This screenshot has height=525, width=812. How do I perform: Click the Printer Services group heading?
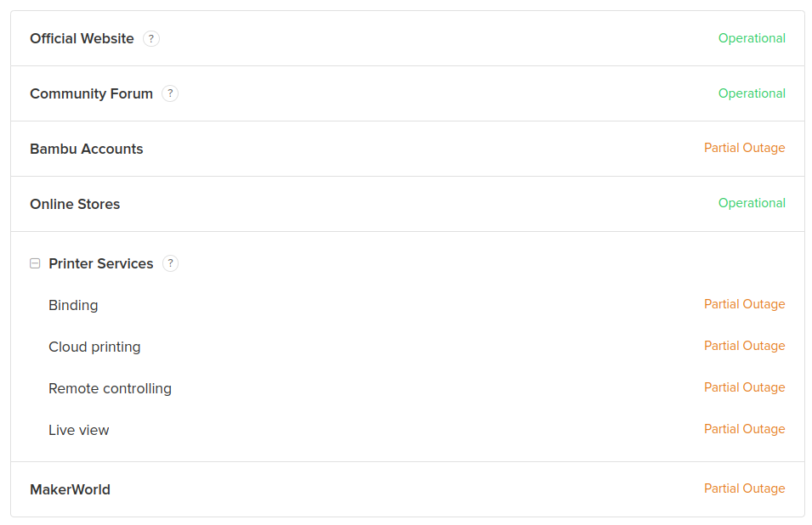[101, 264]
